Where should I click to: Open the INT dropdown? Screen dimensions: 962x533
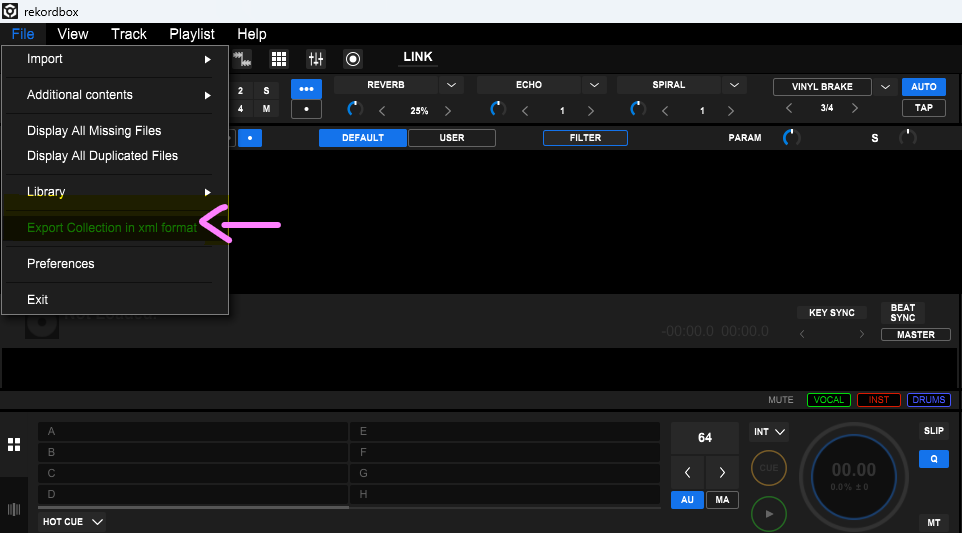[769, 432]
